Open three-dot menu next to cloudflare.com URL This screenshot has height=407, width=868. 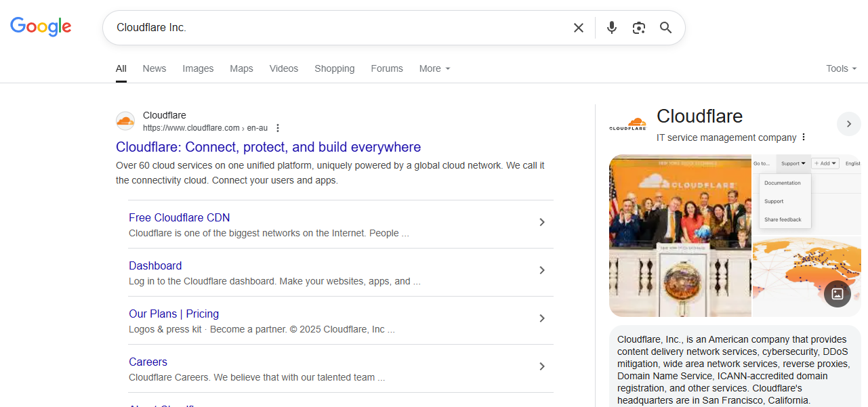click(x=278, y=128)
